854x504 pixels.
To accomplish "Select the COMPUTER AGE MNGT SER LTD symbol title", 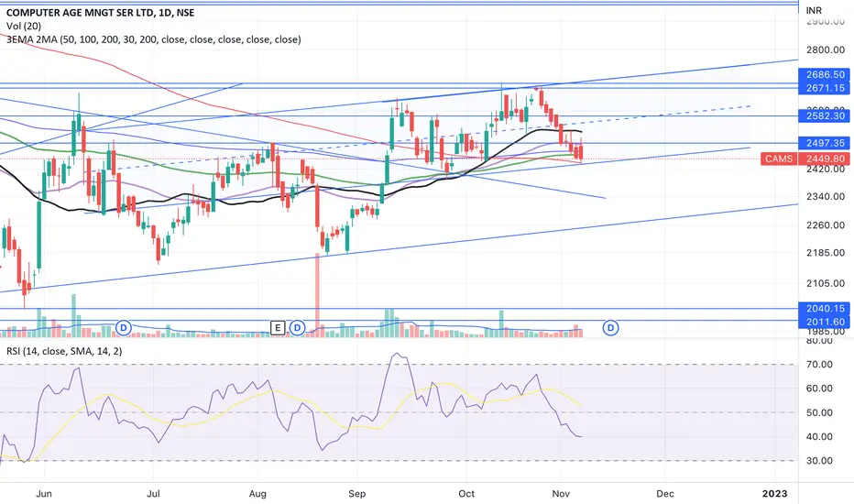I will click(x=100, y=13).
